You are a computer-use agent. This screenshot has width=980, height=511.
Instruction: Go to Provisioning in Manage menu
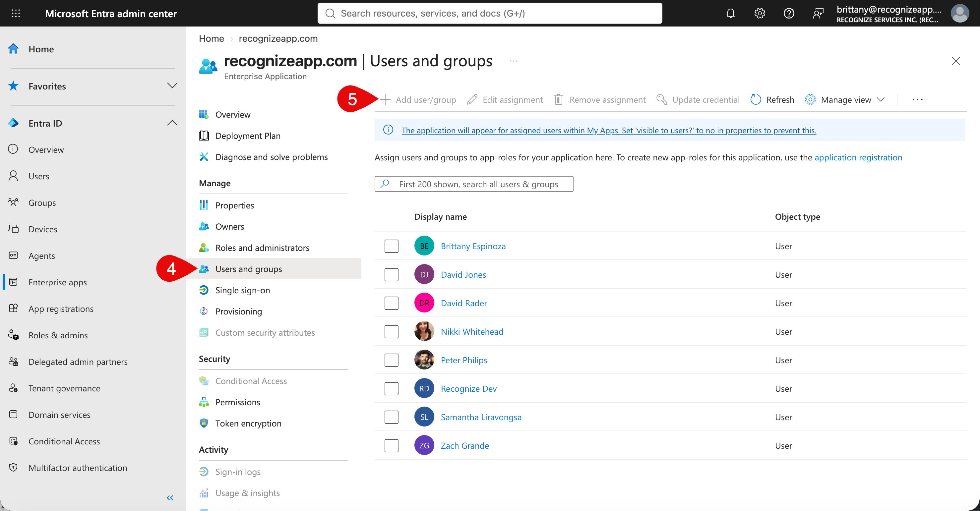click(x=238, y=312)
